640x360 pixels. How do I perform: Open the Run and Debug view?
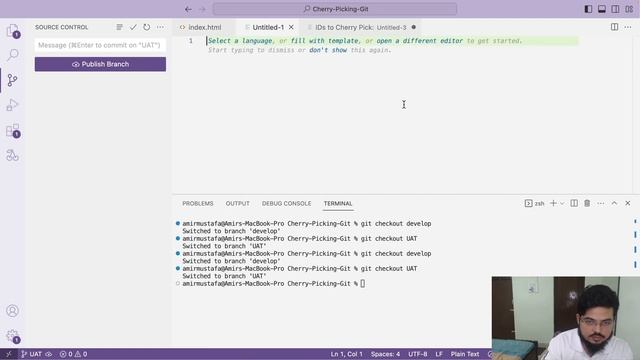click(x=13, y=105)
